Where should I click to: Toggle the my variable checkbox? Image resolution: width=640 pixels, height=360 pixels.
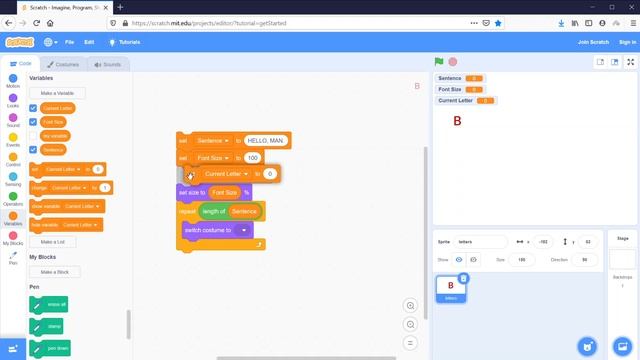point(33,136)
